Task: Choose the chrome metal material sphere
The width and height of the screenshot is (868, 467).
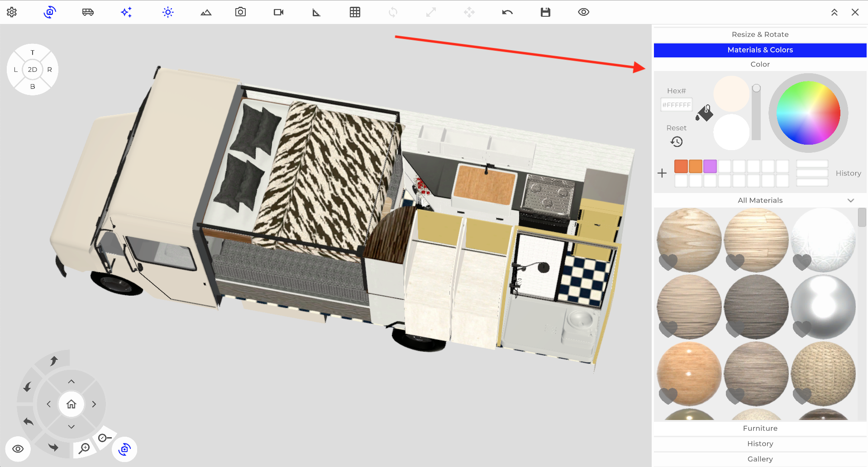Action: (823, 307)
